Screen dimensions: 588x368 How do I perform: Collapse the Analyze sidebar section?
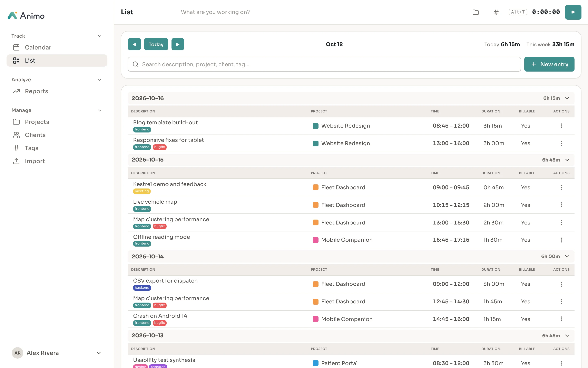click(x=99, y=80)
